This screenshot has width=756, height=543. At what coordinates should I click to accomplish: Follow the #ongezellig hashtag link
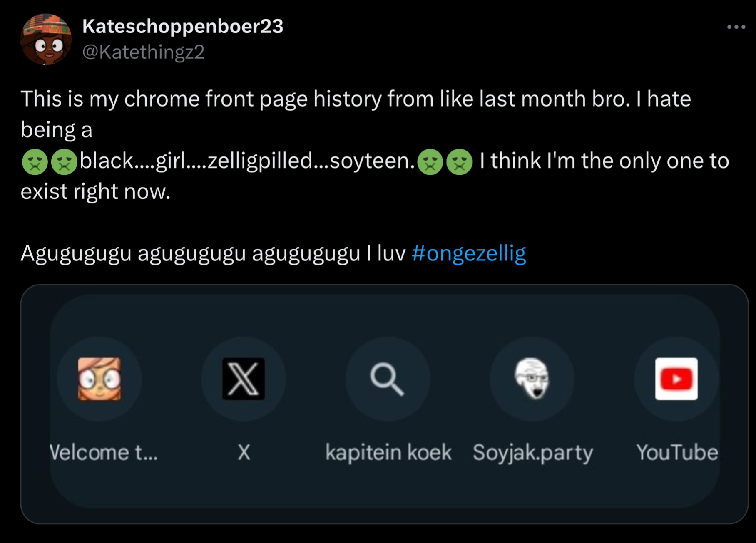pyautogui.click(x=469, y=253)
